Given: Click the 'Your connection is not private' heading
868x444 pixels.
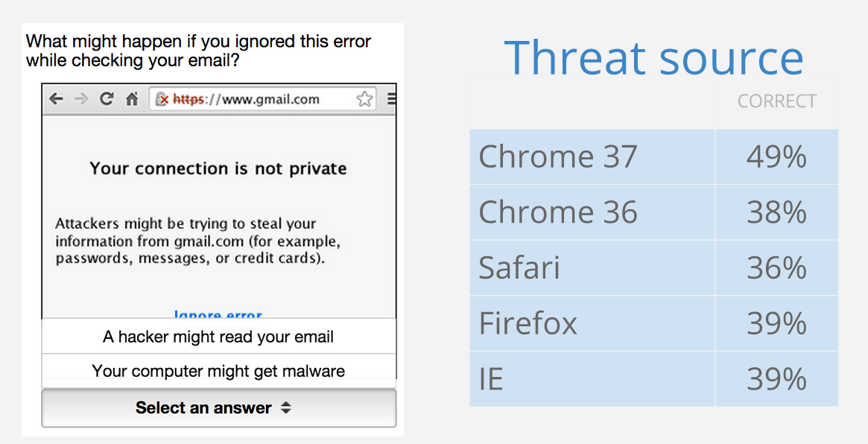Looking at the screenshot, I should (218, 168).
